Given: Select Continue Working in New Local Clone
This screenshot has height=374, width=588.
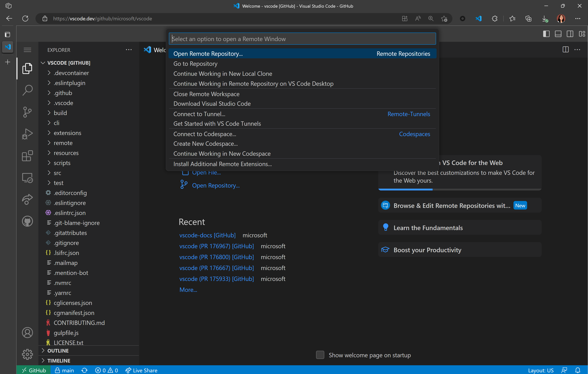Looking at the screenshot, I should tap(222, 73).
